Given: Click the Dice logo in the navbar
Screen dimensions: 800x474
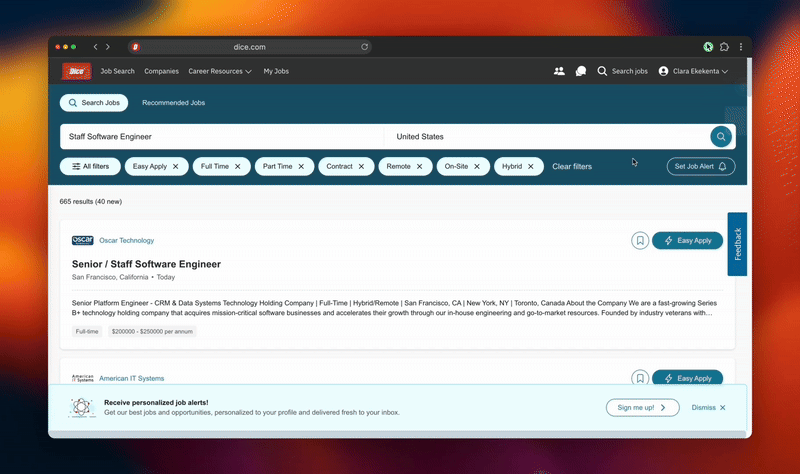Looking at the screenshot, I should [76, 71].
